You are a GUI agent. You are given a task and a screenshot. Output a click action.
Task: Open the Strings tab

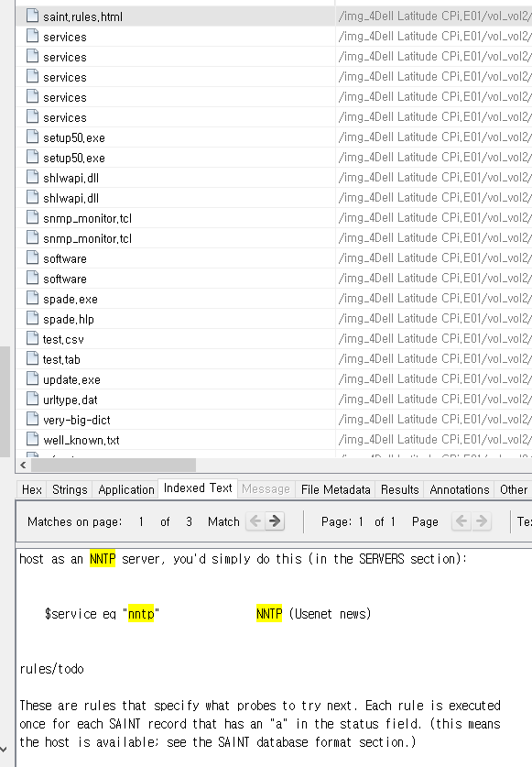click(x=70, y=489)
